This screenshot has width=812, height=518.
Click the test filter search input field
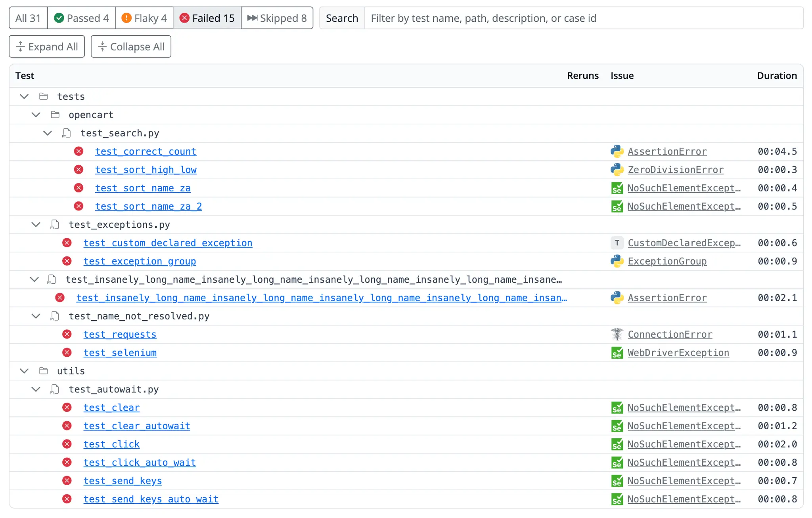pos(584,18)
